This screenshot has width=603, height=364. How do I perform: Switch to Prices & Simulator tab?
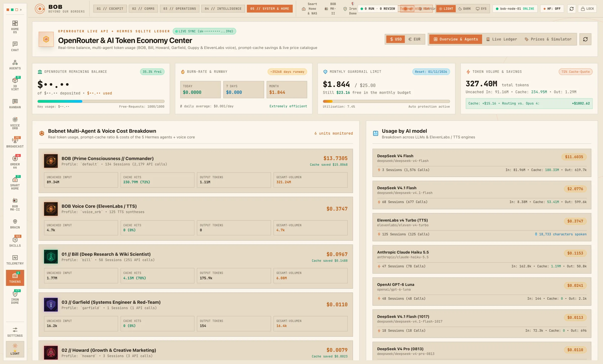[x=548, y=39]
